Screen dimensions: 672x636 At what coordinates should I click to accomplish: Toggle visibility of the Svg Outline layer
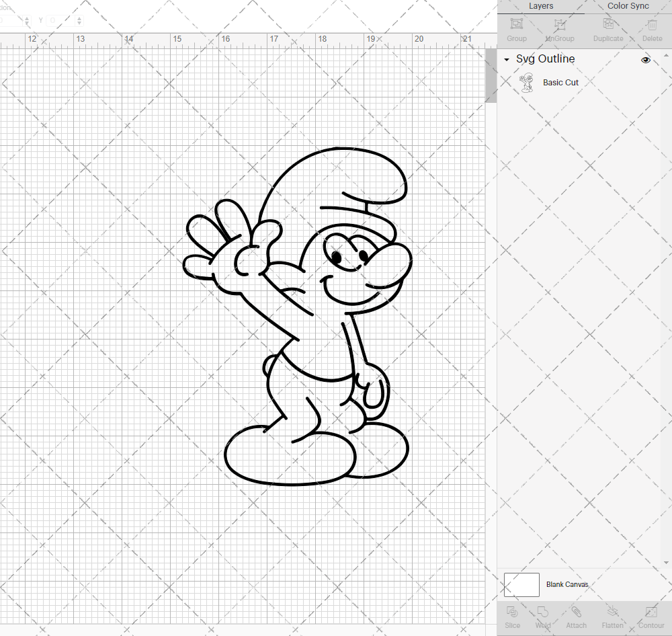[646, 60]
